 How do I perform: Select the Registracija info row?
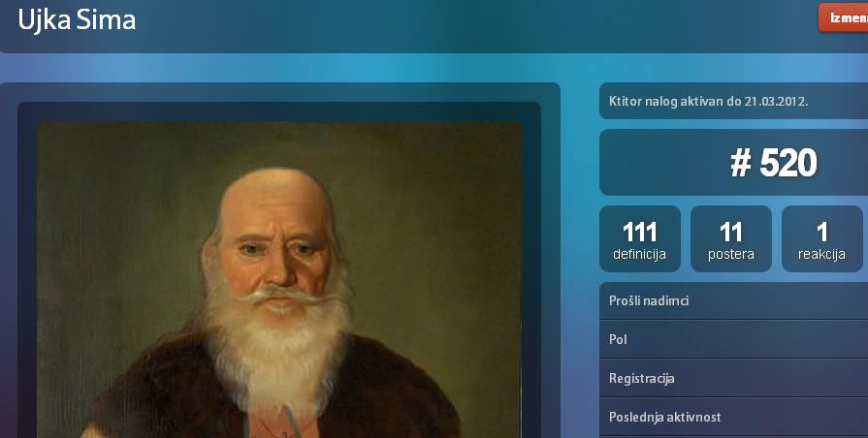pyautogui.click(x=733, y=378)
